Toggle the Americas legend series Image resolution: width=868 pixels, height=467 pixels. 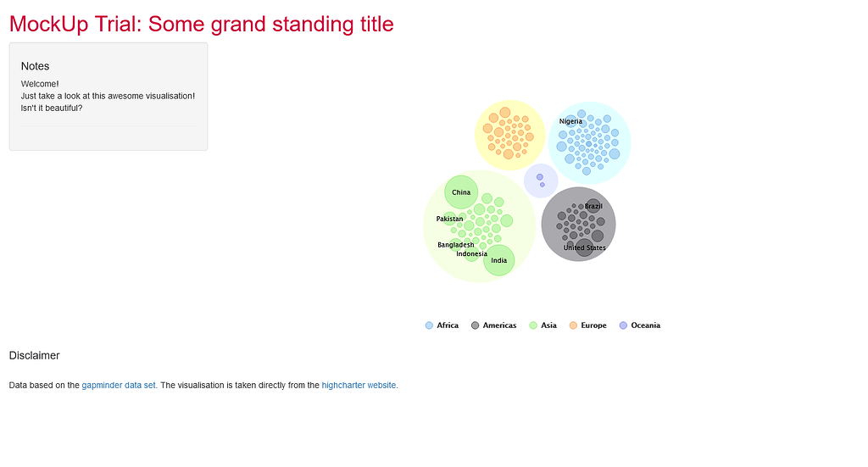click(494, 325)
